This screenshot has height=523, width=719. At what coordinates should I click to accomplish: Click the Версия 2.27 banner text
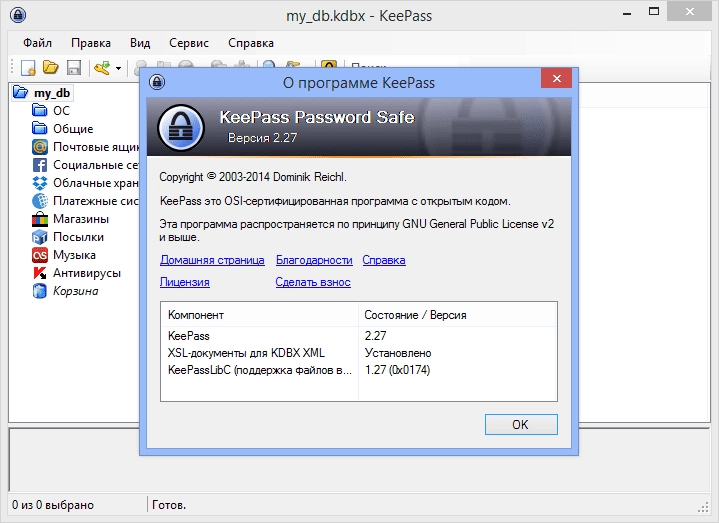[x=262, y=138]
